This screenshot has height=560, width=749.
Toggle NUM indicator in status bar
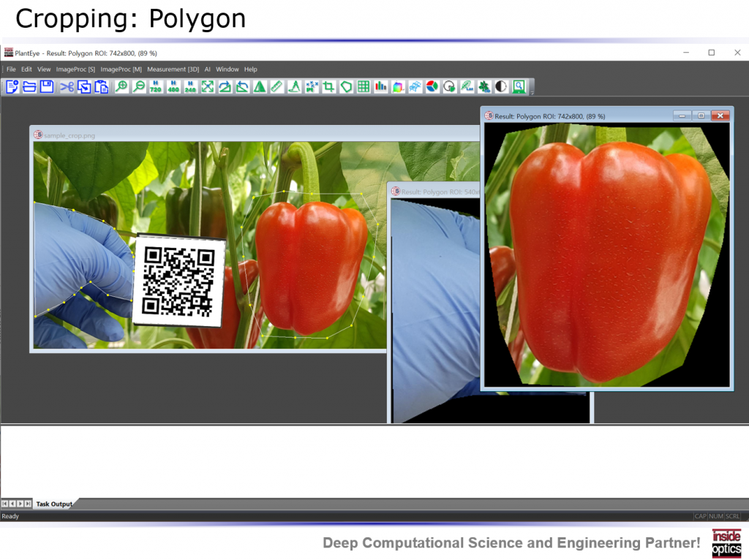pos(714,515)
